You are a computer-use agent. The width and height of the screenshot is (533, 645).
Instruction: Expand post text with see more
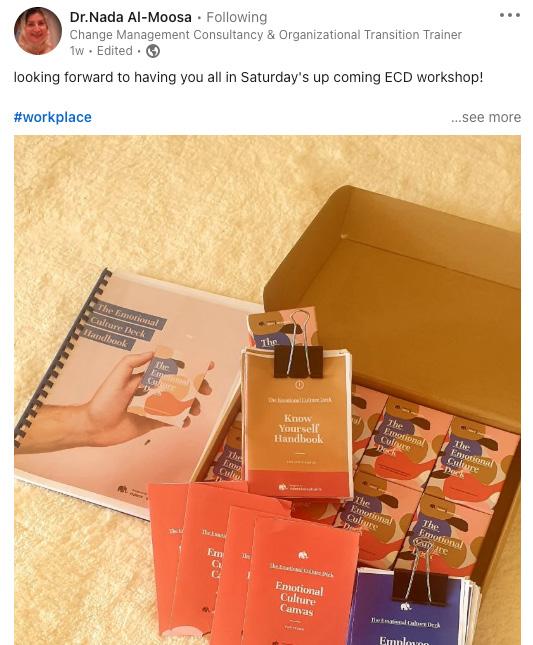coord(486,117)
